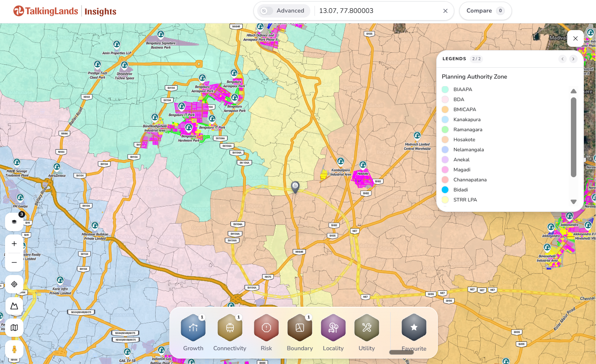Open the Boundary category hexagon
Image resolution: width=596 pixels, height=364 pixels.
[x=300, y=328]
